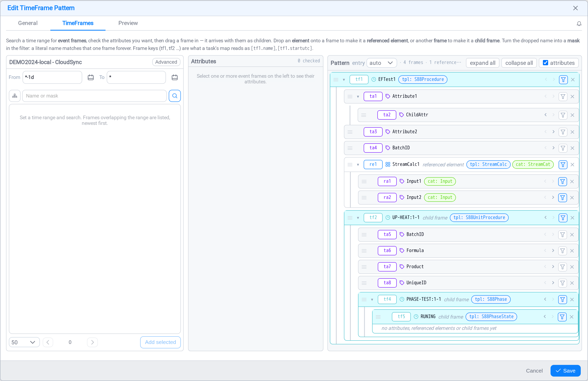Click Add selected button
588x381 pixels.
pyautogui.click(x=160, y=342)
